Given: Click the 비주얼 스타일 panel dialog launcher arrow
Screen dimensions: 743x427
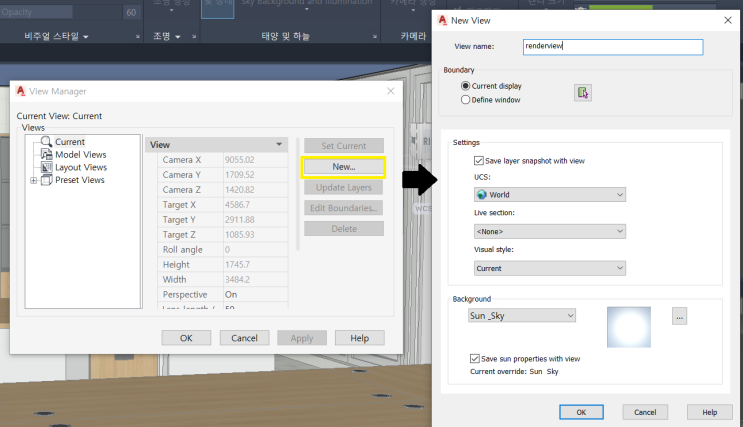Looking at the screenshot, I should click(137, 36).
